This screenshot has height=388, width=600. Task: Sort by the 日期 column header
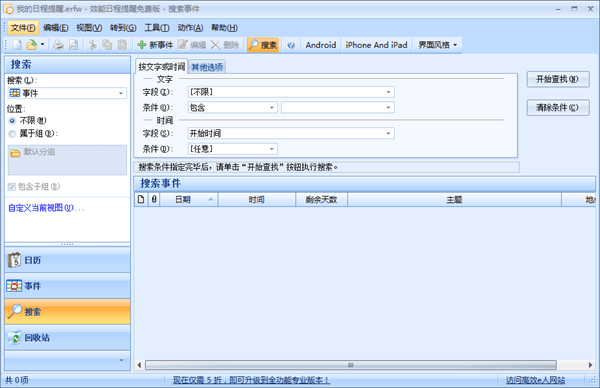tap(189, 199)
